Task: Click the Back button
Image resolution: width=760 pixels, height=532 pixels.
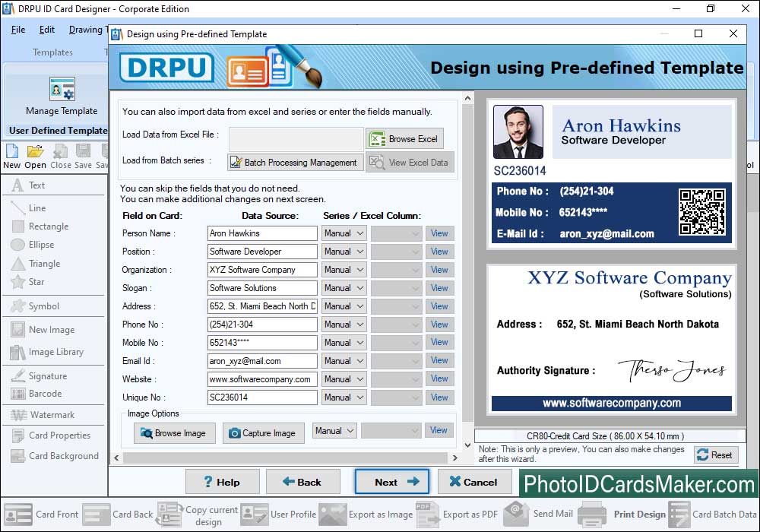Action: click(x=303, y=482)
